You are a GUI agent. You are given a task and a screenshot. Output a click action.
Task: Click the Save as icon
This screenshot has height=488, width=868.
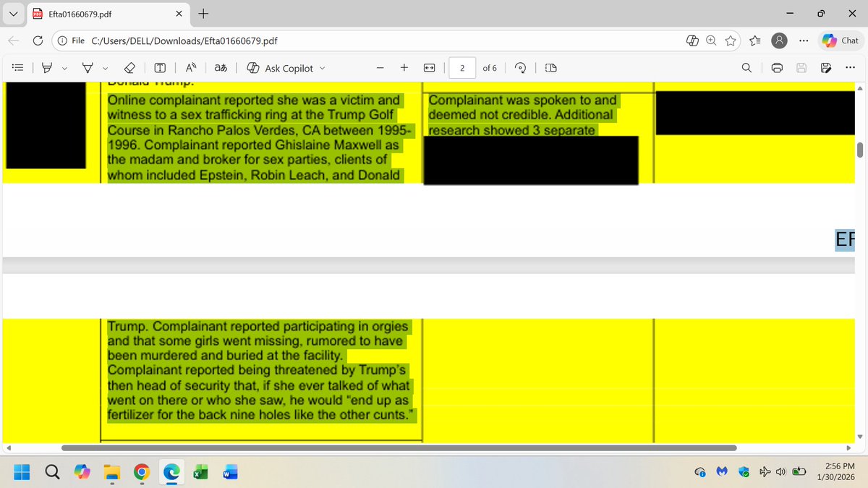tap(825, 68)
